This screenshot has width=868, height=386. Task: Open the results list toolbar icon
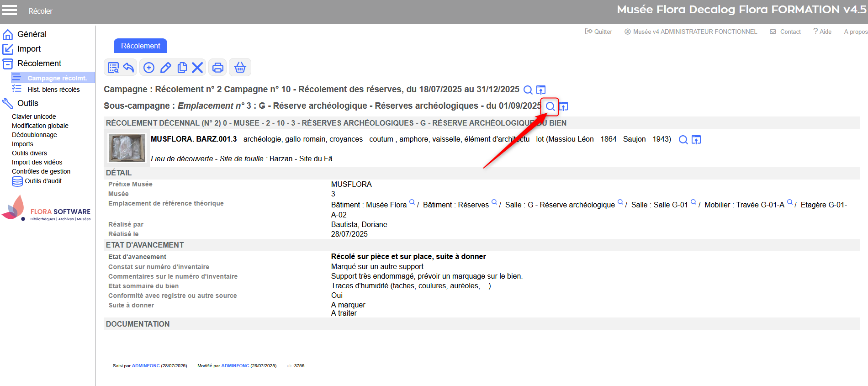[x=113, y=68]
